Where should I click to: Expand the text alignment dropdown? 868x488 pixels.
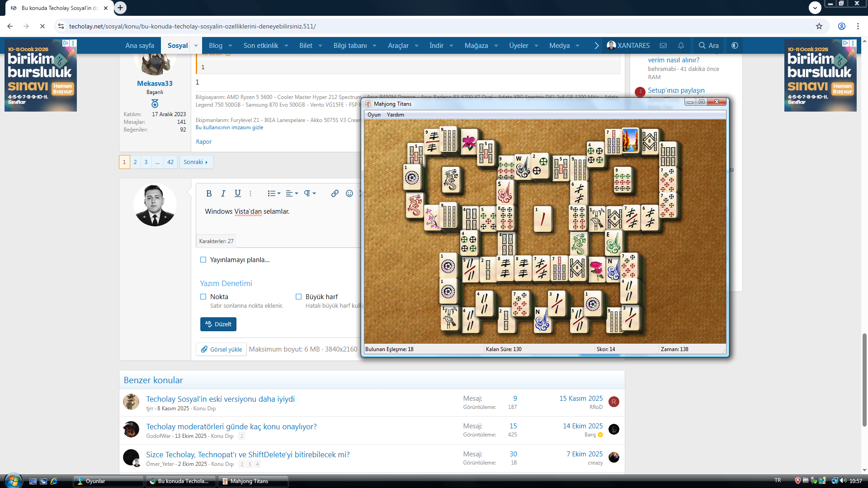[292, 193]
